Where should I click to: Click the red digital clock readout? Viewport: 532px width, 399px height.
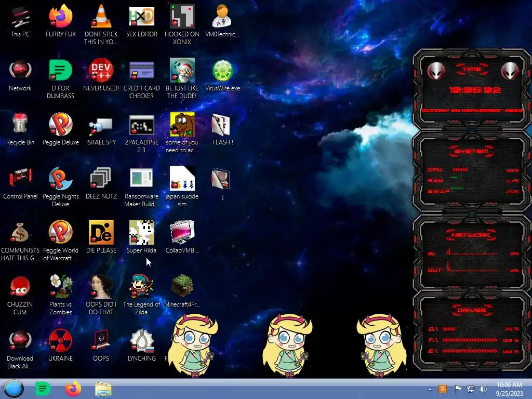click(x=474, y=90)
